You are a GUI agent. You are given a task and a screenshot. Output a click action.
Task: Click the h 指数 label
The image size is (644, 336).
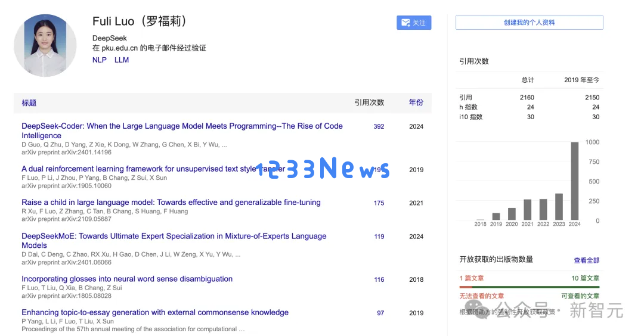[x=468, y=107]
